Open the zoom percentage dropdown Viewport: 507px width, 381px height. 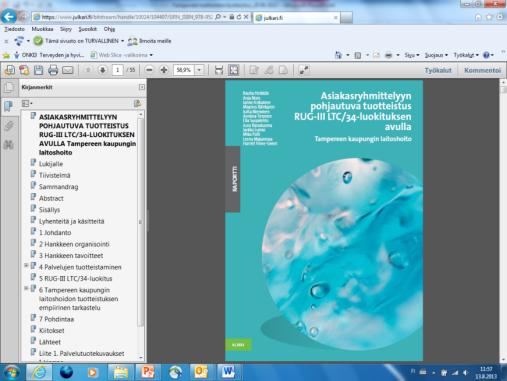coord(199,70)
